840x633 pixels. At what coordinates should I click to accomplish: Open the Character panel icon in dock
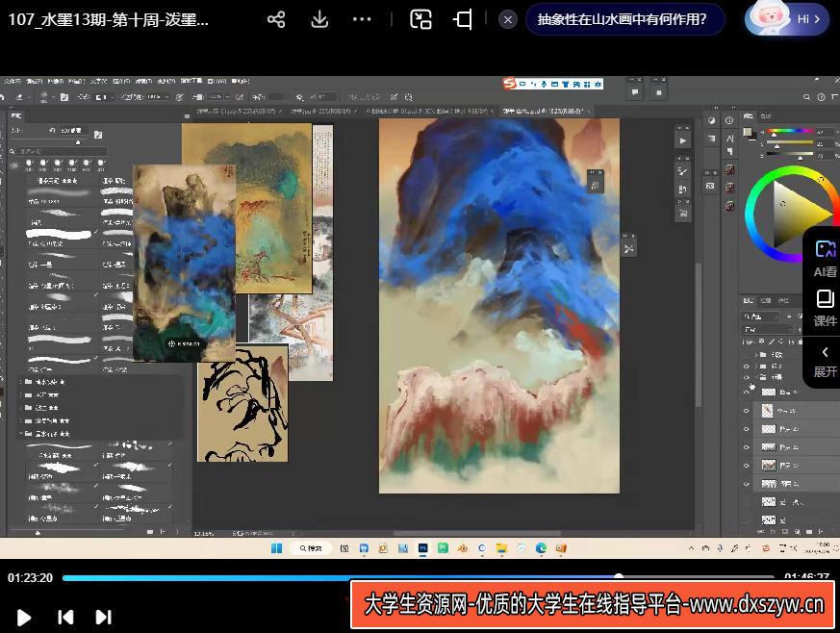[x=729, y=139]
